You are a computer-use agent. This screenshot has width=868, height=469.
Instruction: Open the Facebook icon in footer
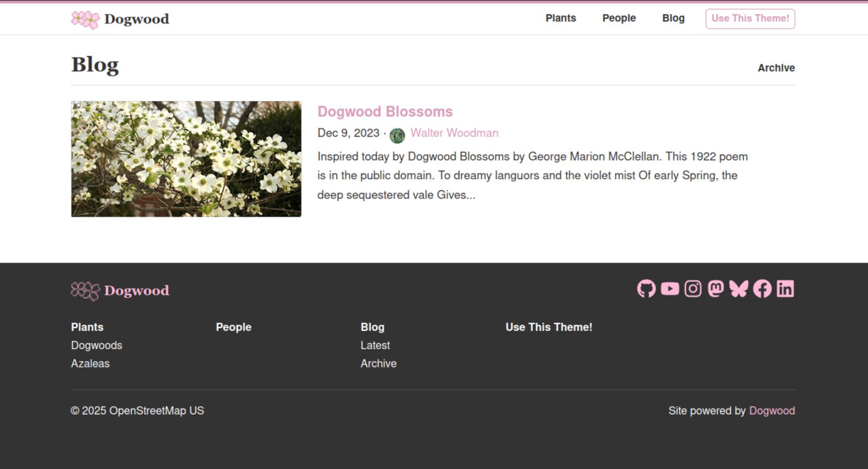tap(762, 288)
